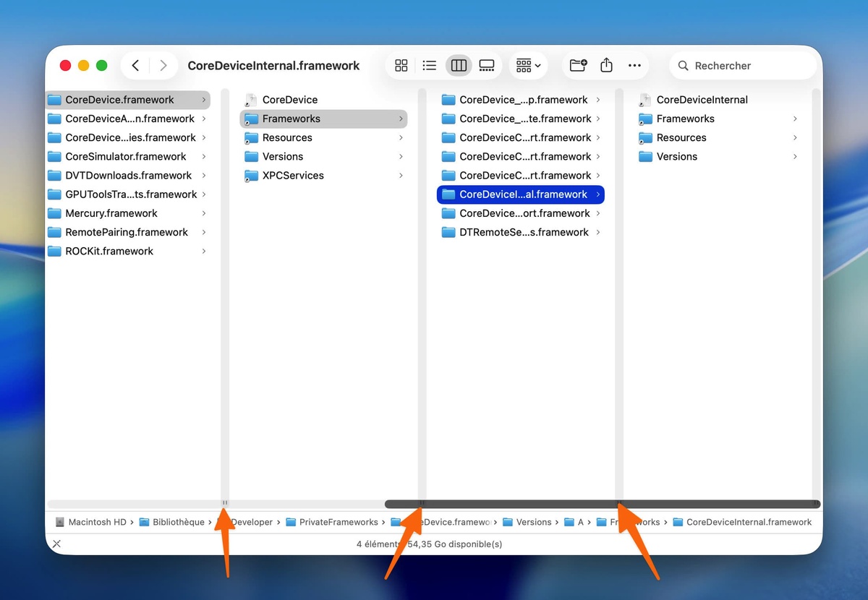Click the GPUToolsTra...ts.framework folder icon
868x600 pixels.
pos(54,194)
